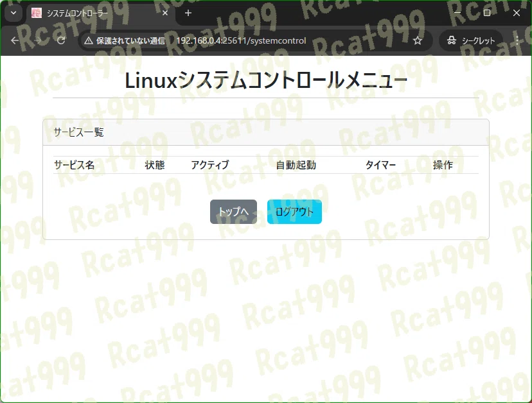Bookmark this page with the star icon

coord(418,40)
